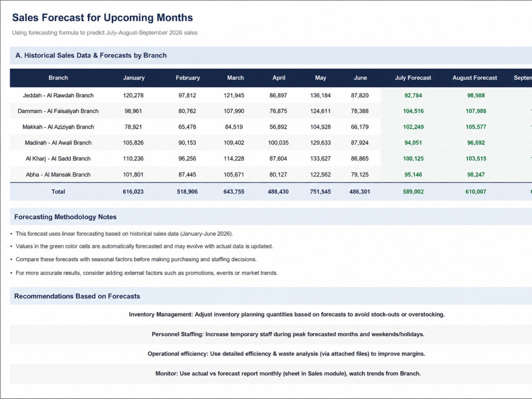The image size is (532, 399).
Task: Click the 'April' column header
Action: coord(279,78)
